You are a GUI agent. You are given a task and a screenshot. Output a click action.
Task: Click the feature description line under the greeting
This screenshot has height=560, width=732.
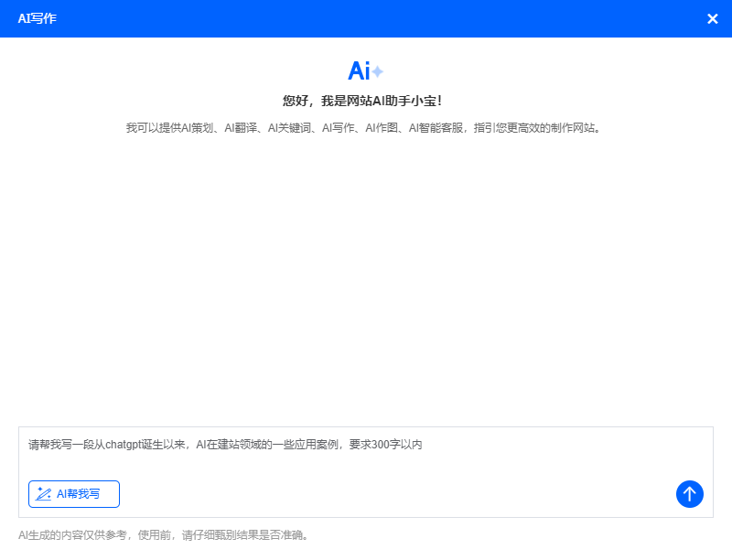point(366,128)
